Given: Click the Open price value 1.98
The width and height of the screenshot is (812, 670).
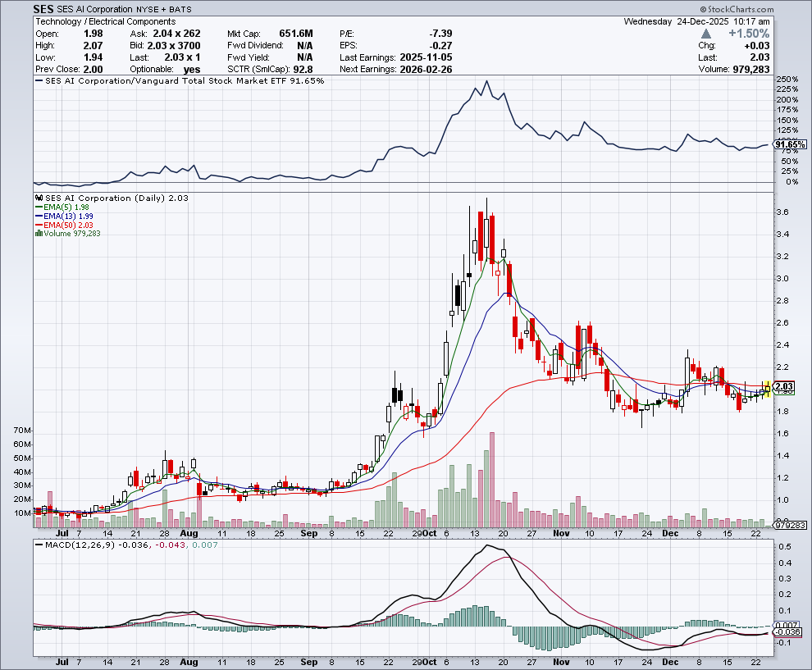Looking at the screenshot, I should (x=94, y=34).
